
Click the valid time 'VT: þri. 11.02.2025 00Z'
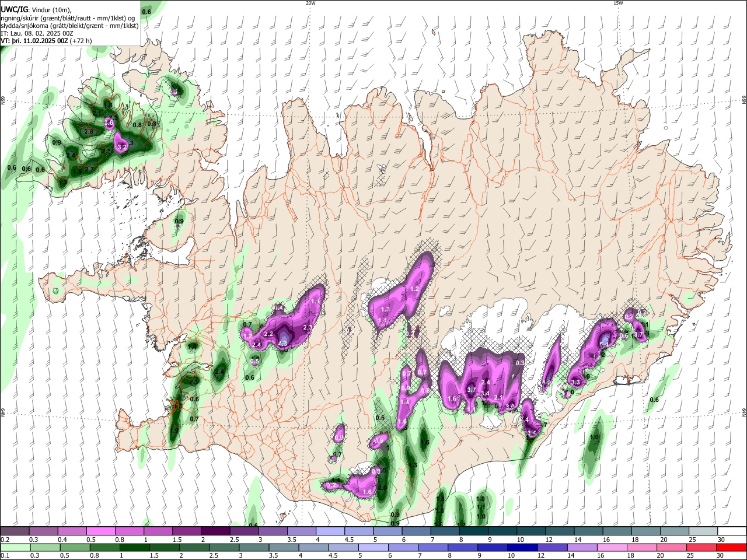[x=34, y=41]
